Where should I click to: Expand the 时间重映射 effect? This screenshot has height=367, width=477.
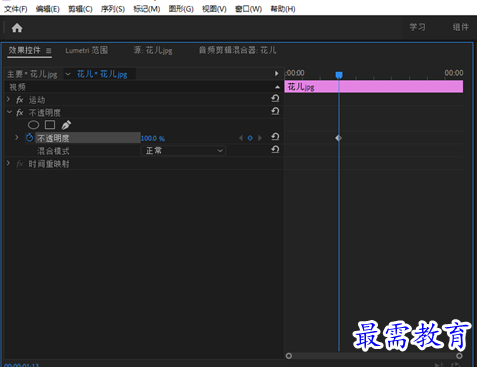pos(9,163)
